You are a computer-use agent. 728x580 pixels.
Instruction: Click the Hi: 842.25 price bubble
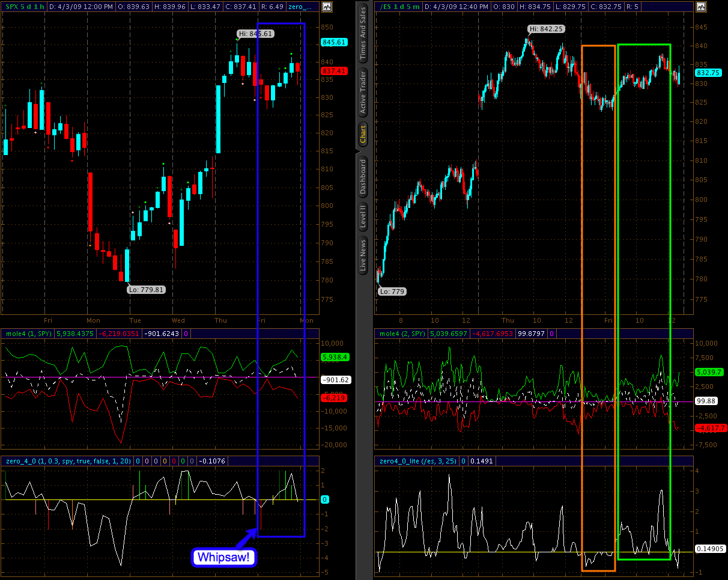547,28
